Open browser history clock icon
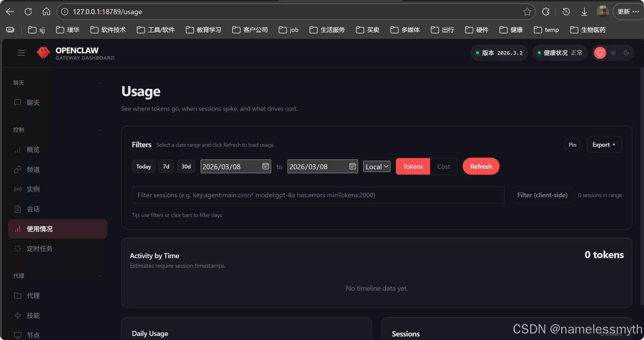The height and width of the screenshot is (340, 644). 566,12
